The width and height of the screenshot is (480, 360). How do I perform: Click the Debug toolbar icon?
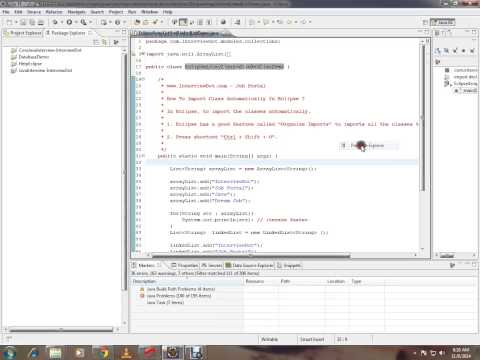click(55, 22)
